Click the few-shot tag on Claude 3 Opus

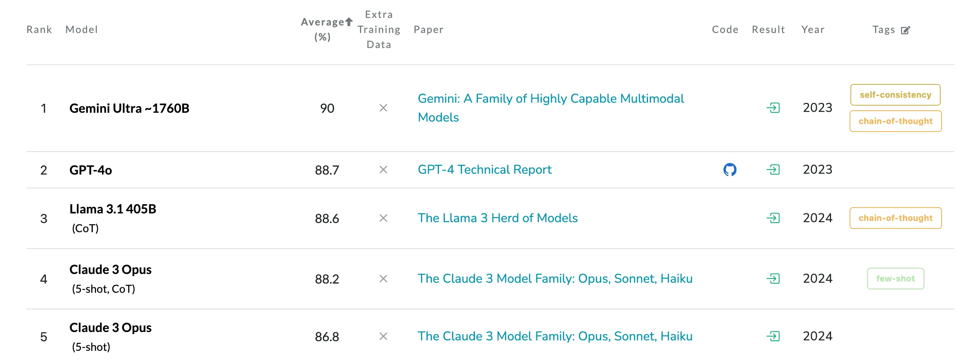895,278
